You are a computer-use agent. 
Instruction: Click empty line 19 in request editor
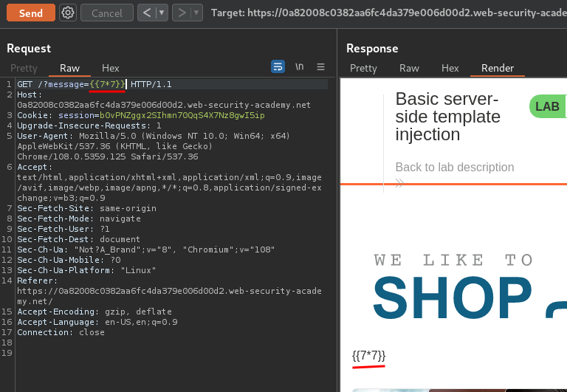pos(172,353)
